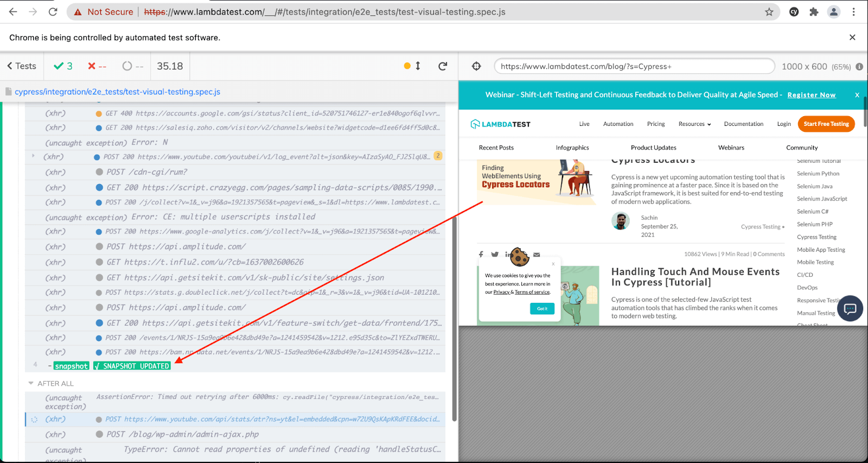The height and width of the screenshot is (463, 868).
Task: Switch to Community tab
Action: [802, 148]
